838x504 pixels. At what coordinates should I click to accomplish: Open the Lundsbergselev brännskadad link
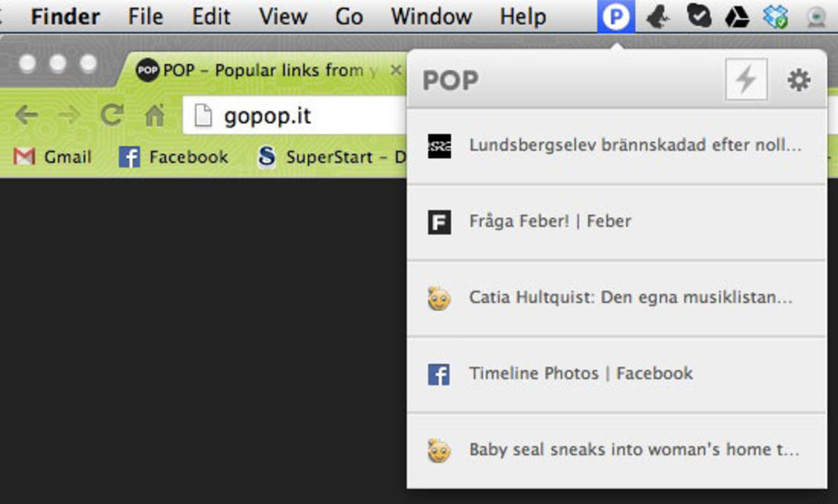coord(635,145)
